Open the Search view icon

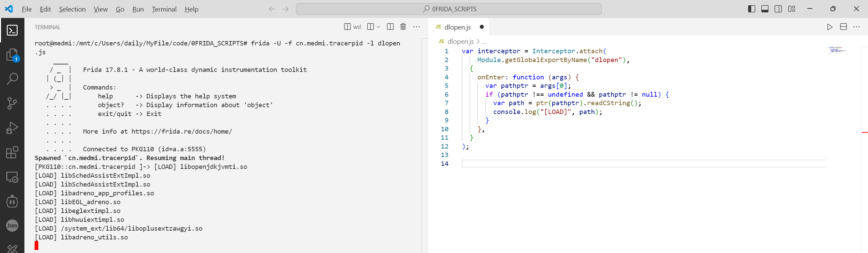(x=12, y=79)
